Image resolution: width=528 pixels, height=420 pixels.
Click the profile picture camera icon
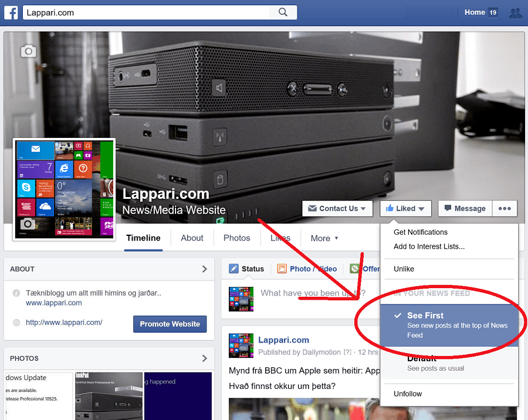click(x=28, y=223)
